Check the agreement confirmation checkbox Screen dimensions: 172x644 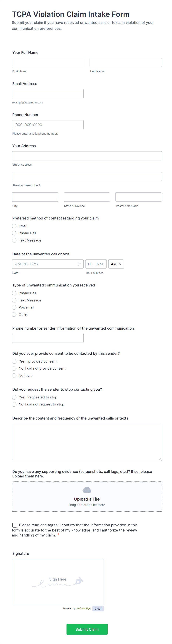tap(15, 525)
